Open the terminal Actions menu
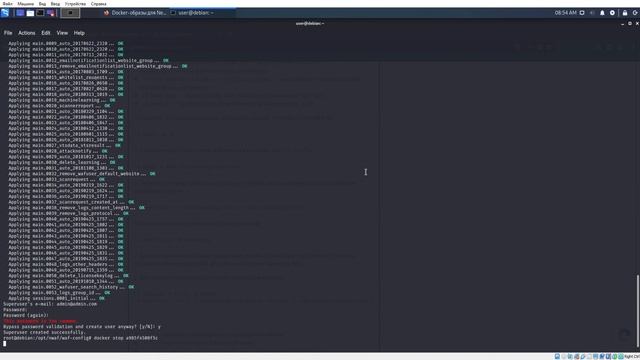The width and height of the screenshot is (640, 360). point(27,33)
